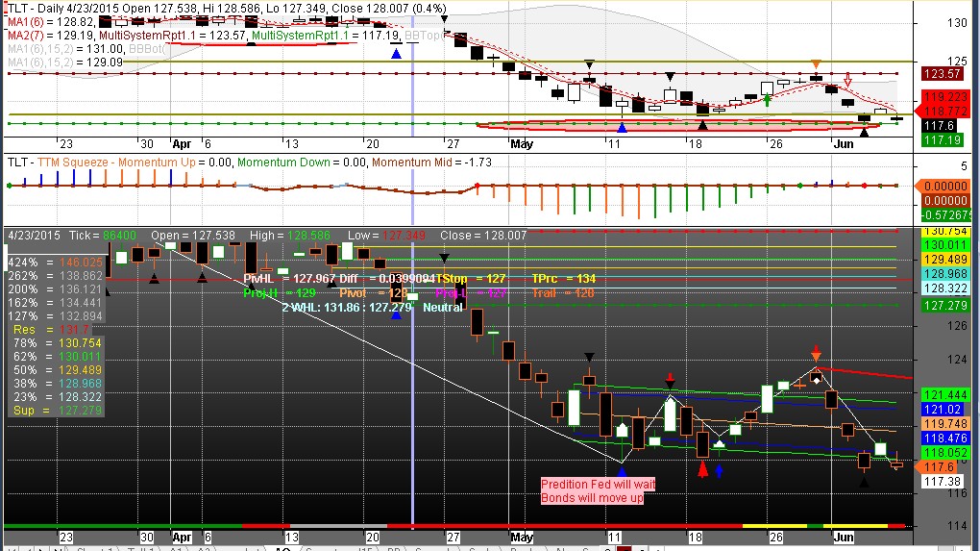The width and height of the screenshot is (980, 551).
Task: Click the 127% = 132.894 Fibonacci row
Action: [55, 316]
